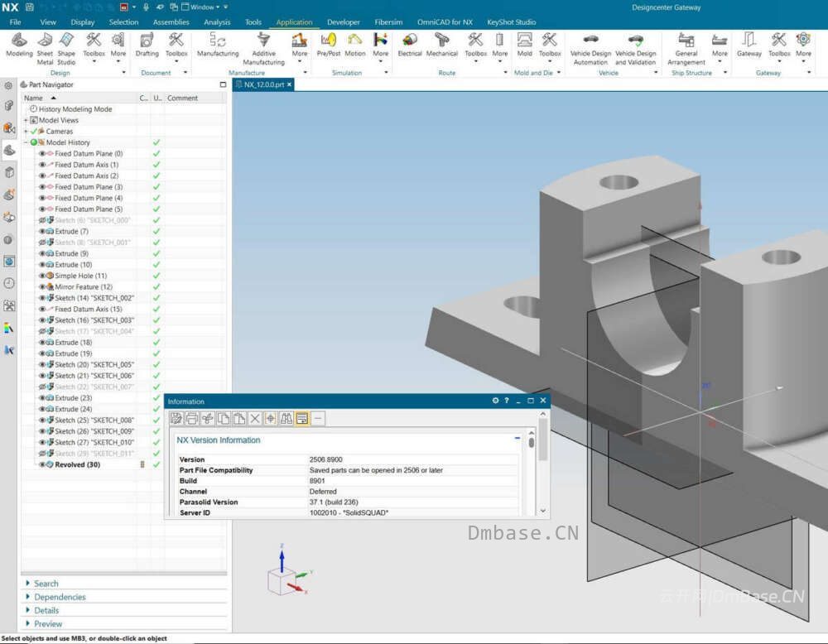Open the File menu
The height and width of the screenshot is (644, 828).
[15, 22]
